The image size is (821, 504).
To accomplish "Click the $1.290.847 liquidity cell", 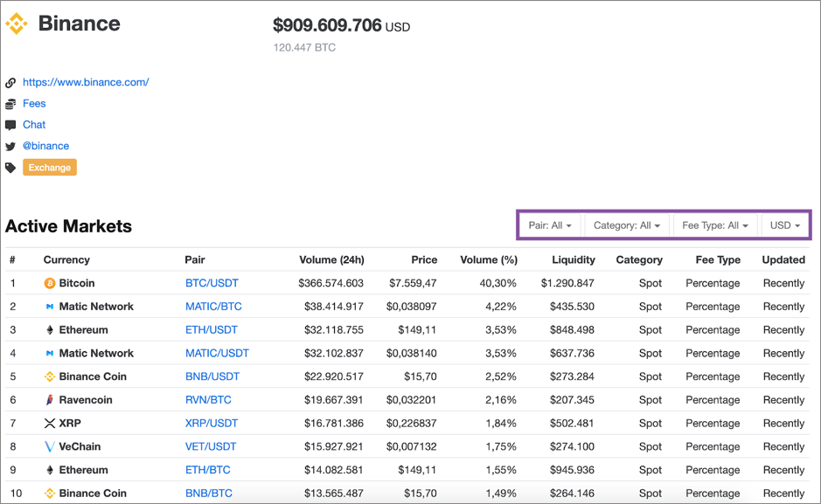I will pos(567,283).
